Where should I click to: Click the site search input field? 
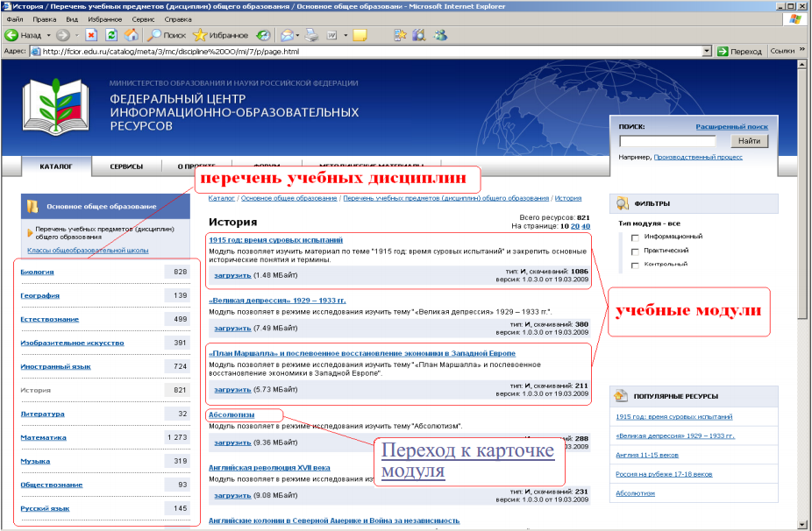pos(667,141)
